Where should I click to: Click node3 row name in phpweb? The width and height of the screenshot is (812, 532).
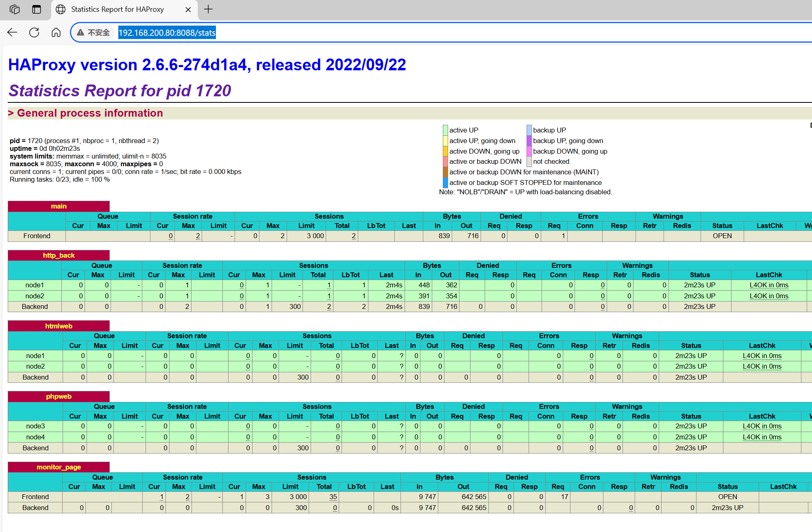35,426
